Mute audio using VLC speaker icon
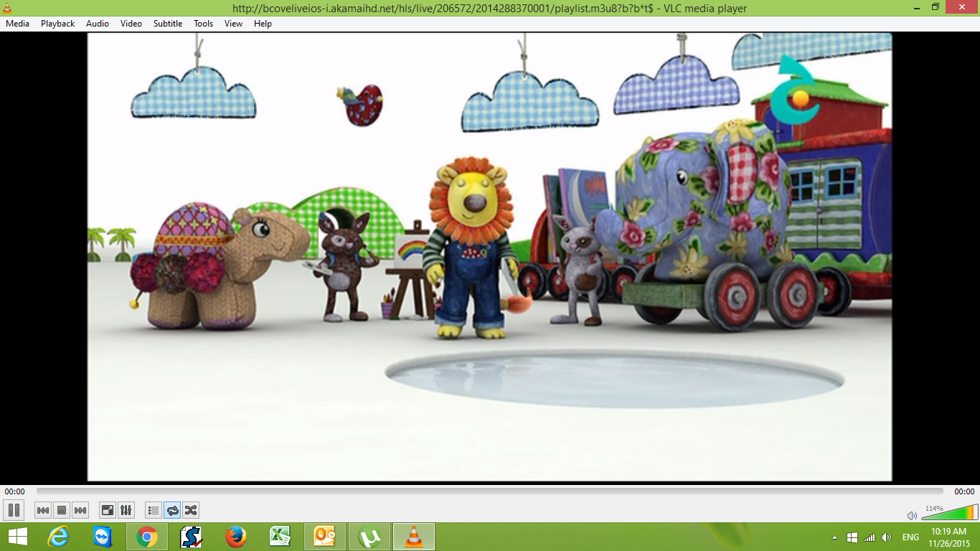The height and width of the screenshot is (551, 980). pyautogui.click(x=912, y=515)
